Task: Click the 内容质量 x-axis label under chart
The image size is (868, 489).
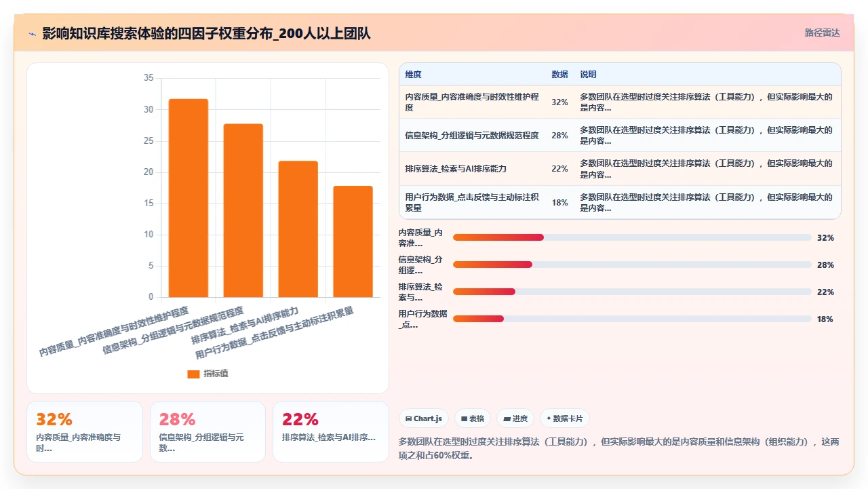Action: 113,332
